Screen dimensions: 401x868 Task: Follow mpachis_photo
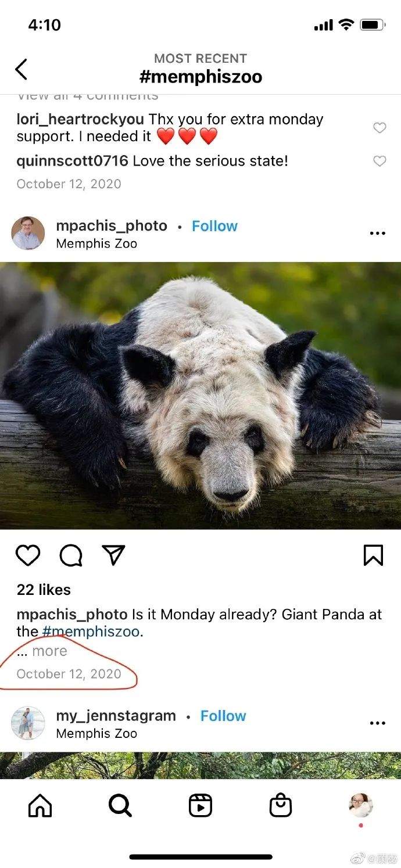[x=215, y=226]
